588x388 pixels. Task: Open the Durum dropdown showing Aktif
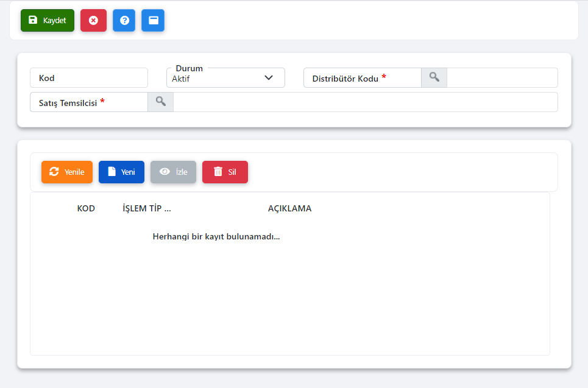click(x=225, y=77)
